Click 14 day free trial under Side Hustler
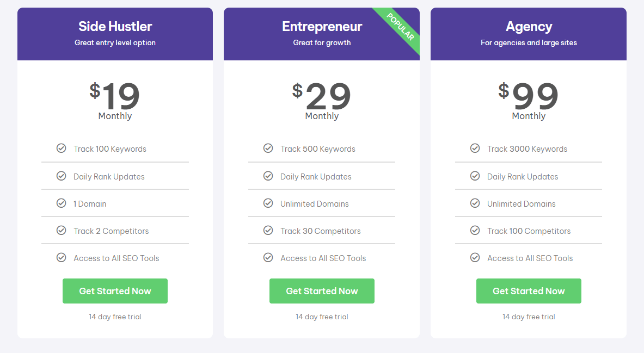 point(115,317)
